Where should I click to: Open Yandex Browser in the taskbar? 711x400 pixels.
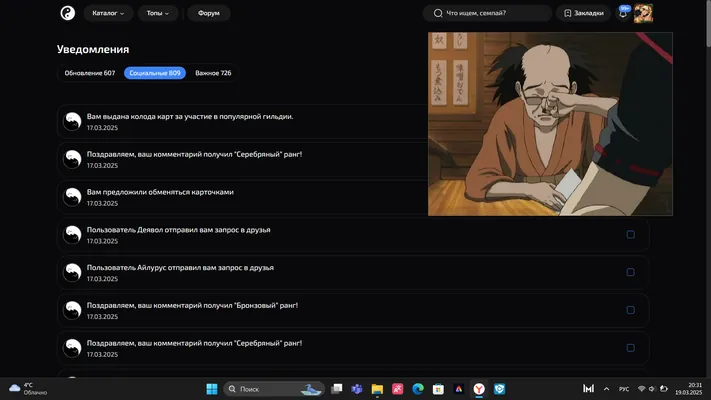(479, 389)
